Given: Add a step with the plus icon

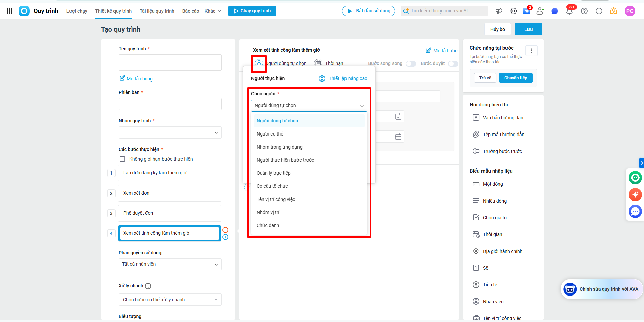Looking at the screenshot, I should pyautogui.click(x=225, y=237).
